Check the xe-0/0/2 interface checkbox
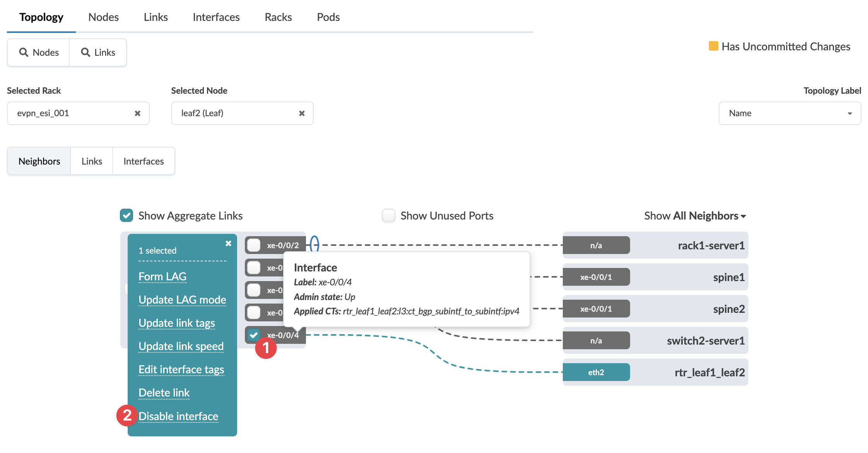 pyautogui.click(x=254, y=245)
